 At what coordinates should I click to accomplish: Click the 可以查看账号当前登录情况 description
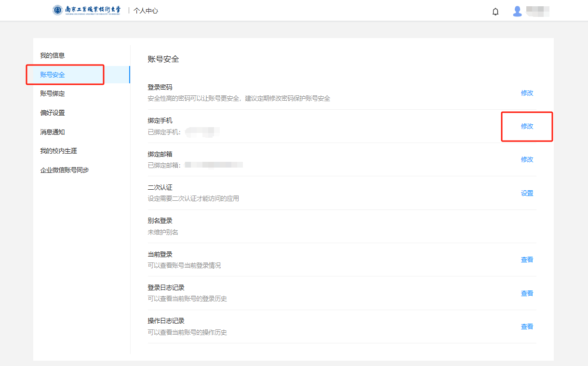[184, 265]
